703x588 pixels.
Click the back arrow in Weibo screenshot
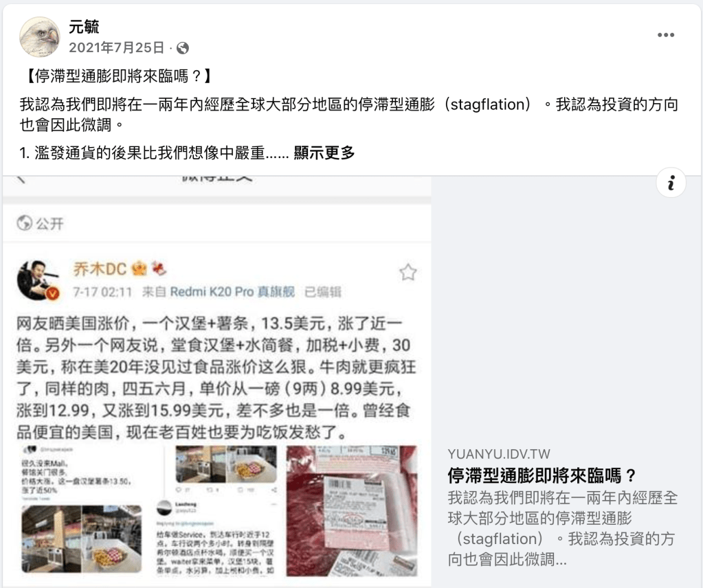[21, 180]
